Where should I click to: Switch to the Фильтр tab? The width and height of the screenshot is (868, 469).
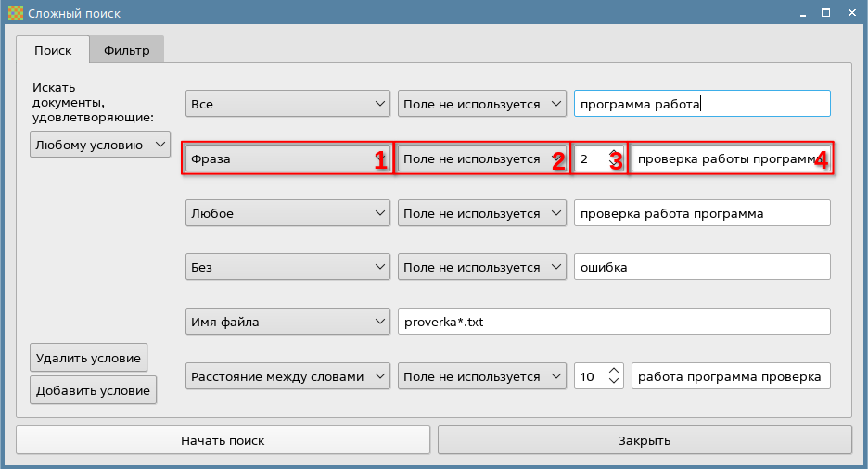pyautogui.click(x=126, y=50)
